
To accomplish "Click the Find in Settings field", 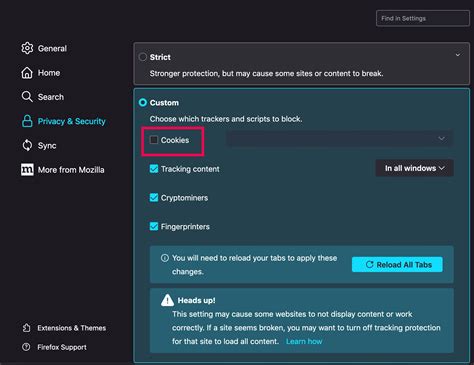I will coord(423,18).
